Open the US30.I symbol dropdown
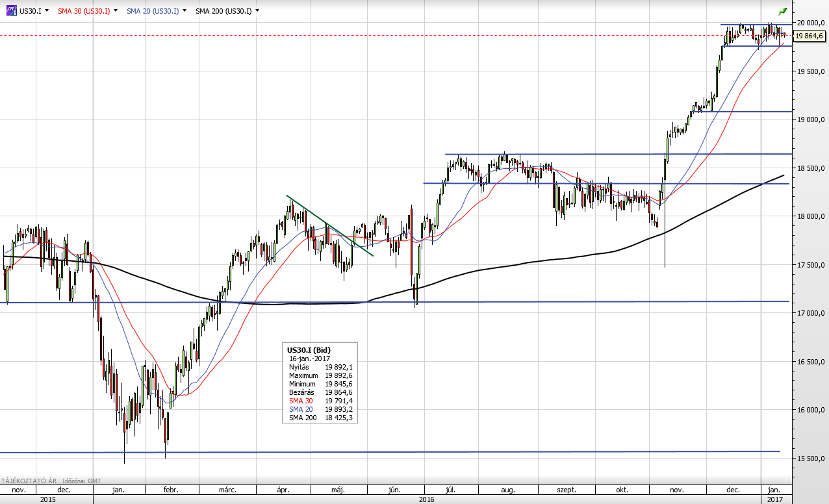This screenshot has width=829, height=504. [x=47, y=11]
